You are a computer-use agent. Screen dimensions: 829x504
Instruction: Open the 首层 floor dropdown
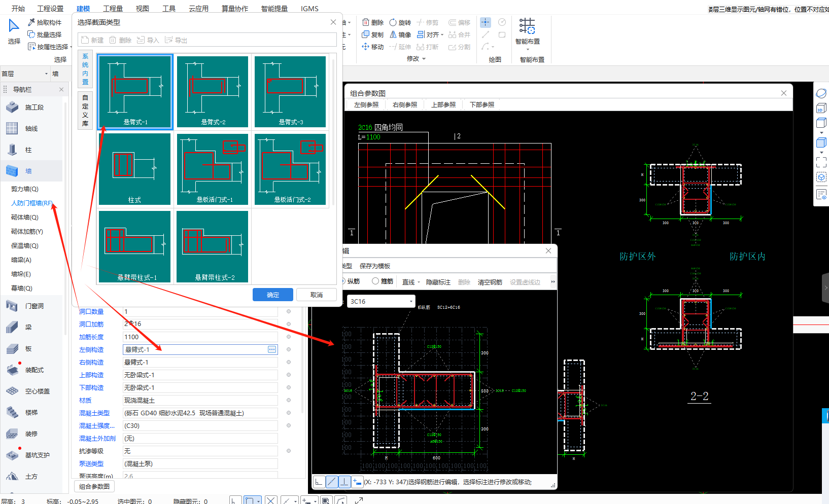(x=25, y=74)
